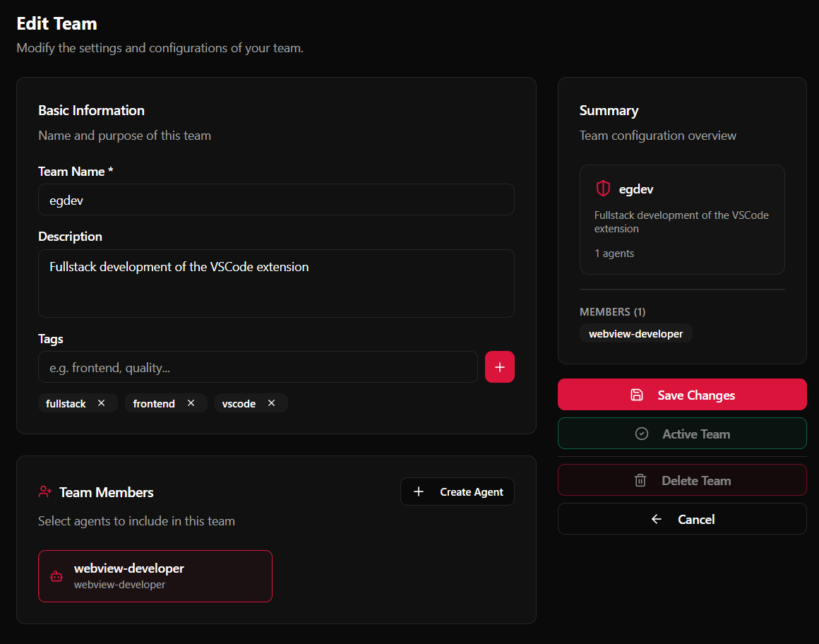This screenshot has height=644, width=819.
Task: Click the back arrow icon in Cancel
Action: click(x=657, y=519)
